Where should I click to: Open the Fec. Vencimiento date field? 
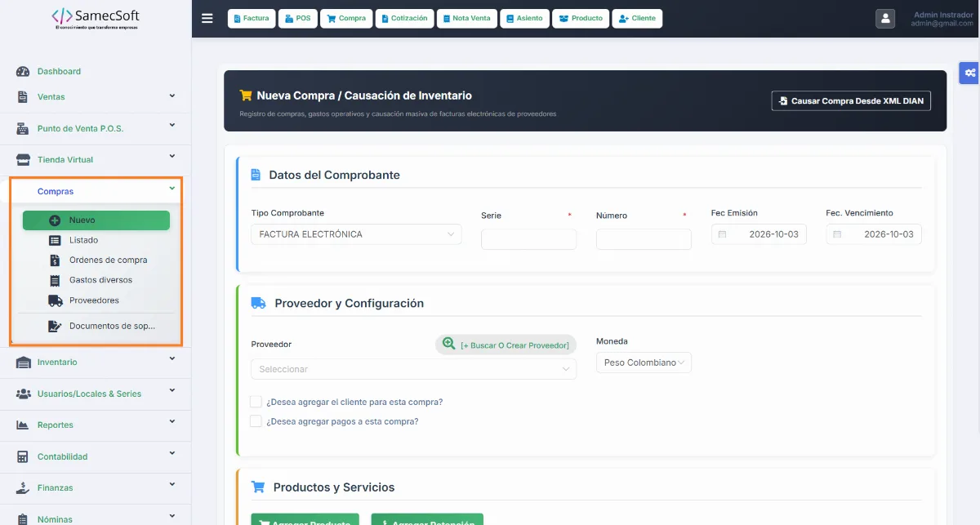tap(874, 234)
